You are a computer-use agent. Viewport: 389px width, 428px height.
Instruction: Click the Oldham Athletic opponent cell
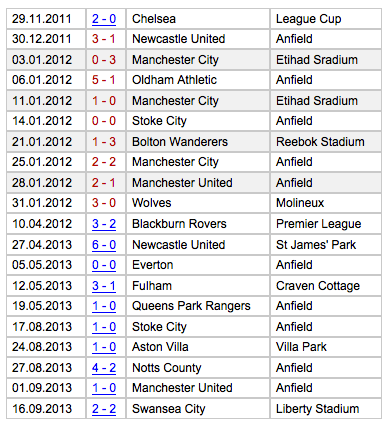pos(198,80)
